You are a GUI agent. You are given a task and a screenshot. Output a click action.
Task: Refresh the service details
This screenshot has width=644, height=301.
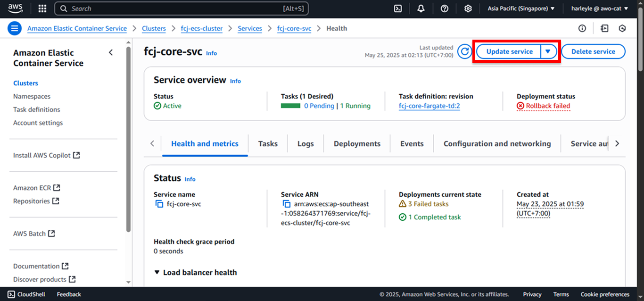465,51
